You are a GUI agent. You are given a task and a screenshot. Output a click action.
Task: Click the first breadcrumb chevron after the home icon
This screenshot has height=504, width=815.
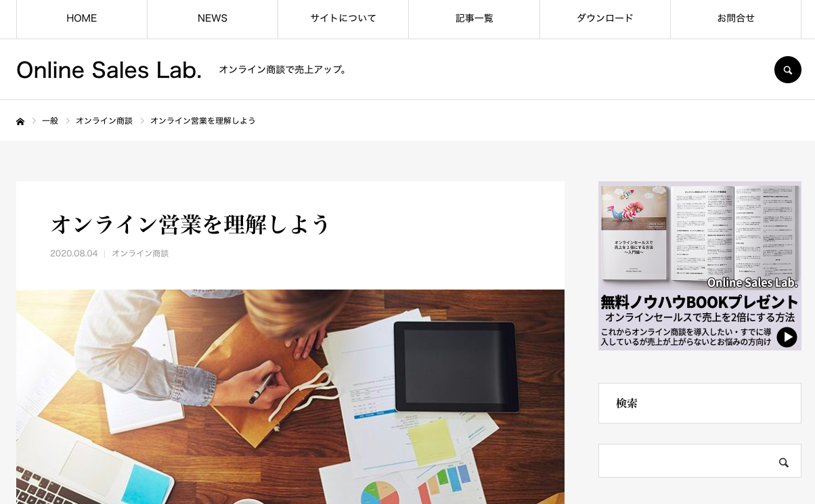tap(34, 120)
